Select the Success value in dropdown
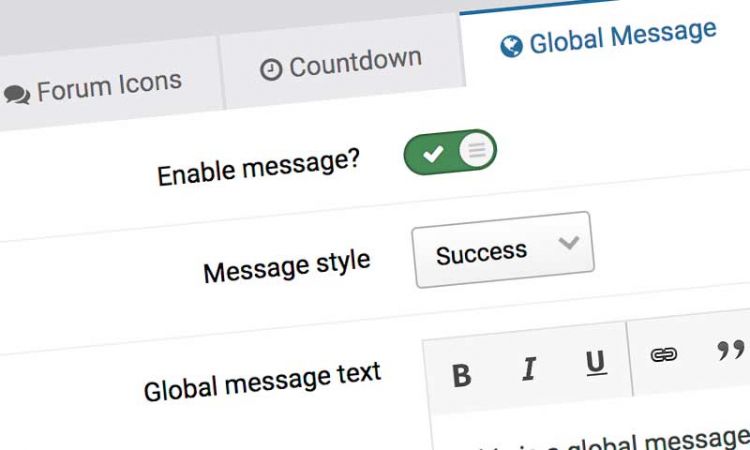750x450 pixels. pos(481,253)
